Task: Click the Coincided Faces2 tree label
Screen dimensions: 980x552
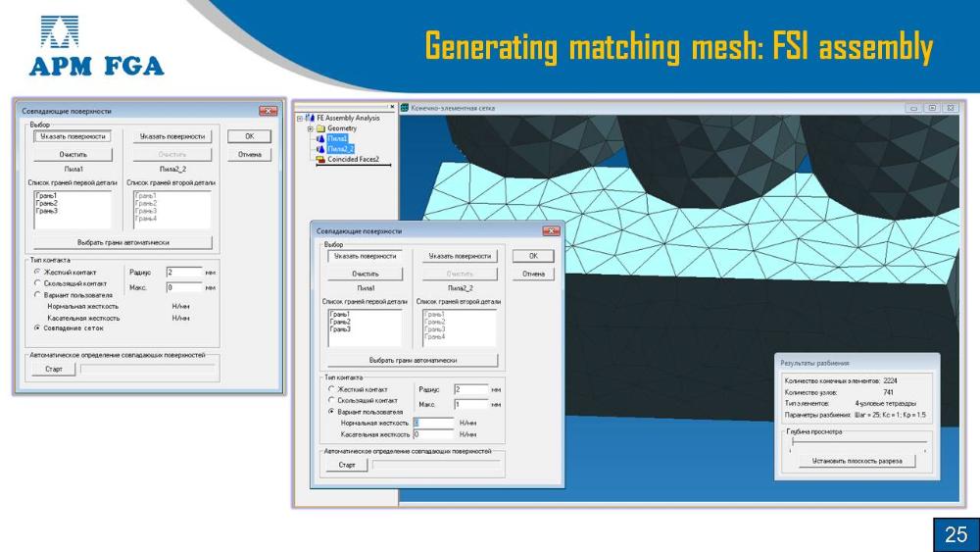Action: pos(353,159)
